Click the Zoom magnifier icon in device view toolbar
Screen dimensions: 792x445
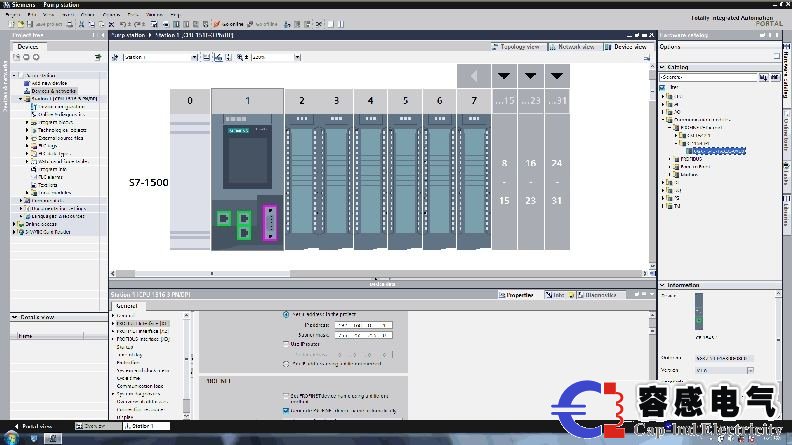[240, 57]
